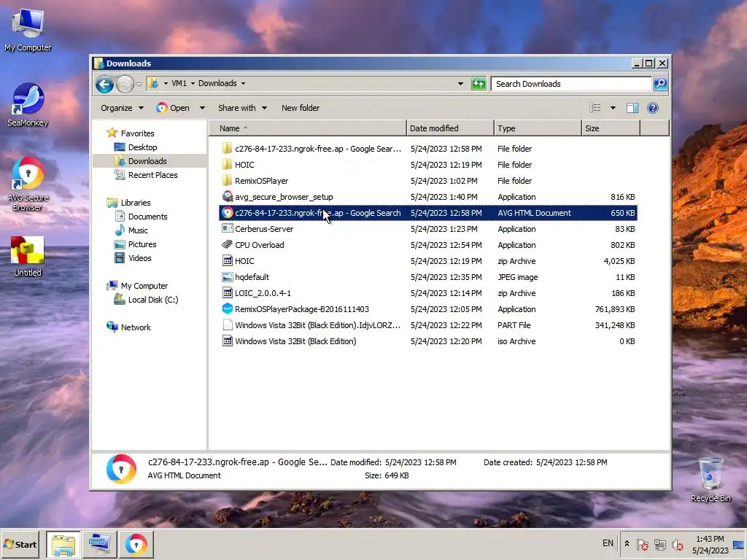Expand the VM1 breadcrumb arrow
Screen dimensions: 747x560
[x=193, y=83]
